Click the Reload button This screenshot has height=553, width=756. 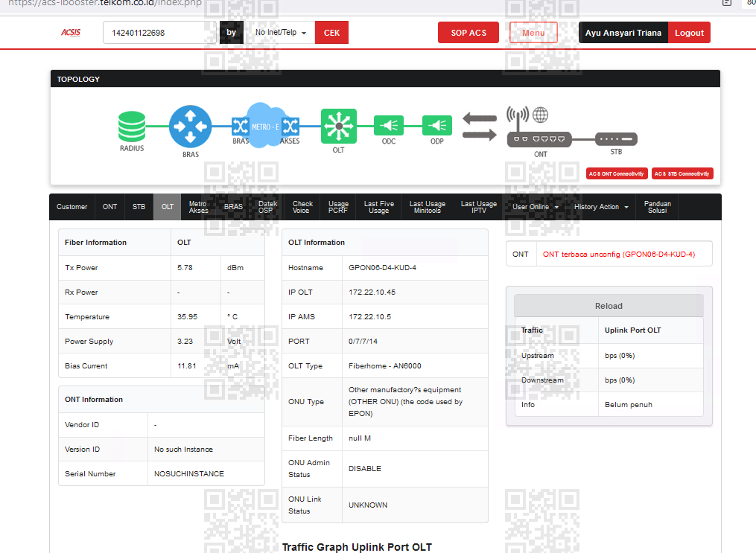pos(609,306)
